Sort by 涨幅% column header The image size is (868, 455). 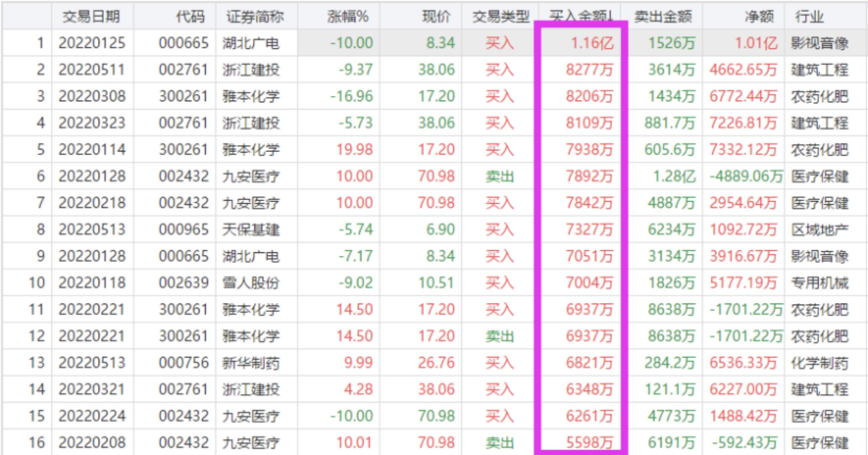[348, 17]
